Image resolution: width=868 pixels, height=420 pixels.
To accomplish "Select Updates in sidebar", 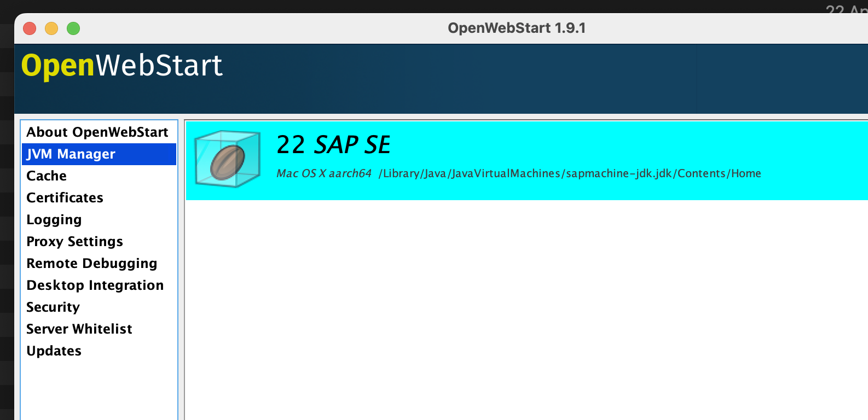I will click(99, 351).
